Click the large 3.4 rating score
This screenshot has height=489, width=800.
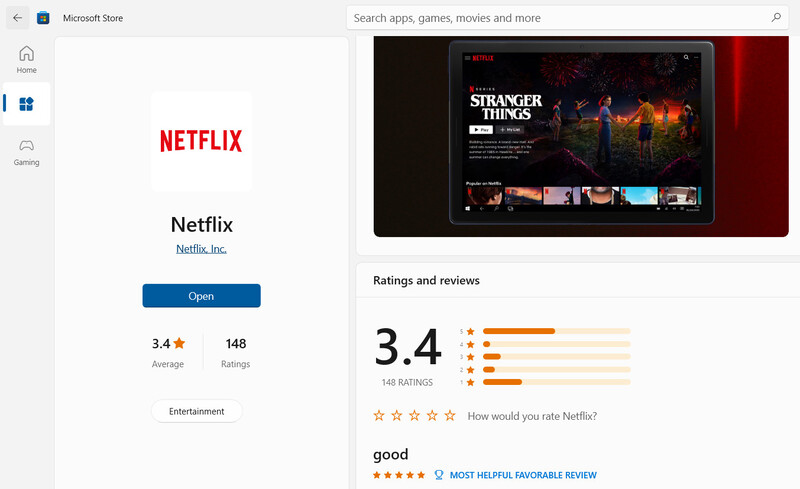(408, 347)
